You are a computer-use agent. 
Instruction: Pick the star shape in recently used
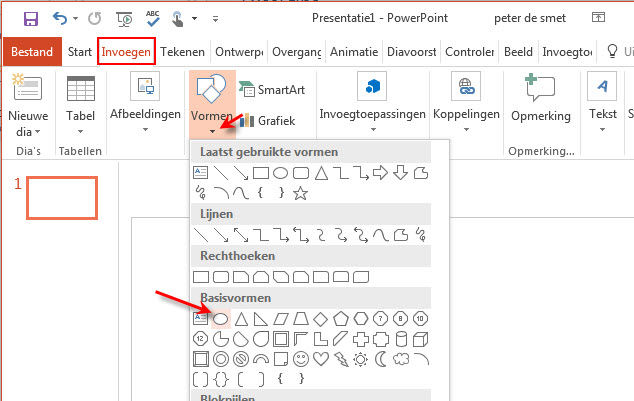pos(300,193)
